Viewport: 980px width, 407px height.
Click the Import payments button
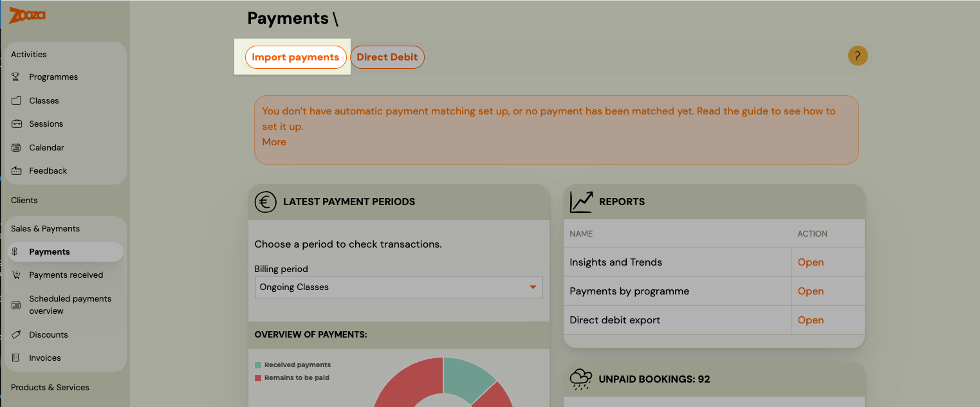295,57
